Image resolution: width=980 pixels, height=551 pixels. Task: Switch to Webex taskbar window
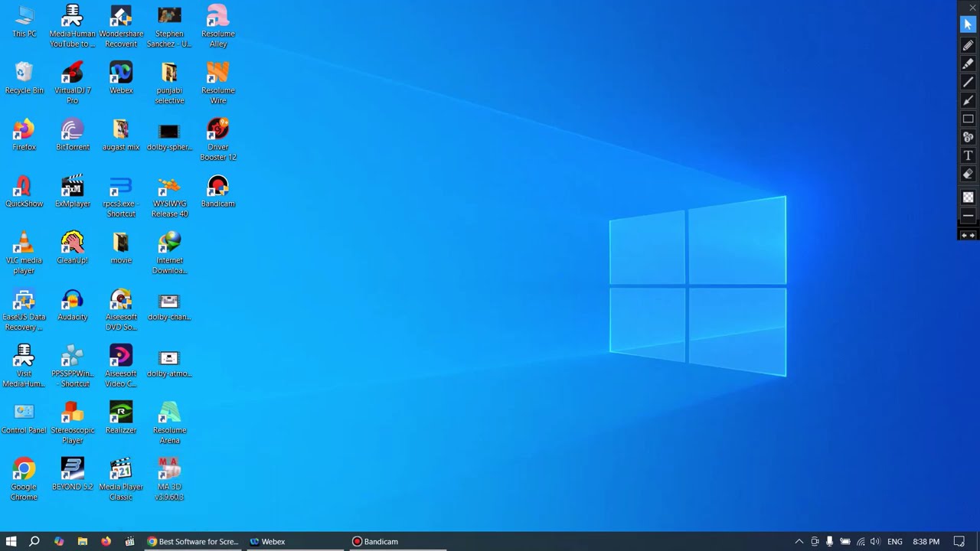(295, 541)
